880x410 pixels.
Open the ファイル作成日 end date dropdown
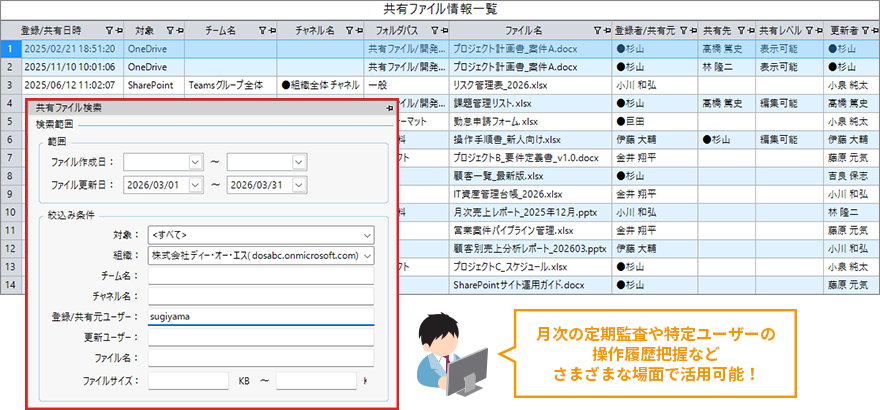298,161
